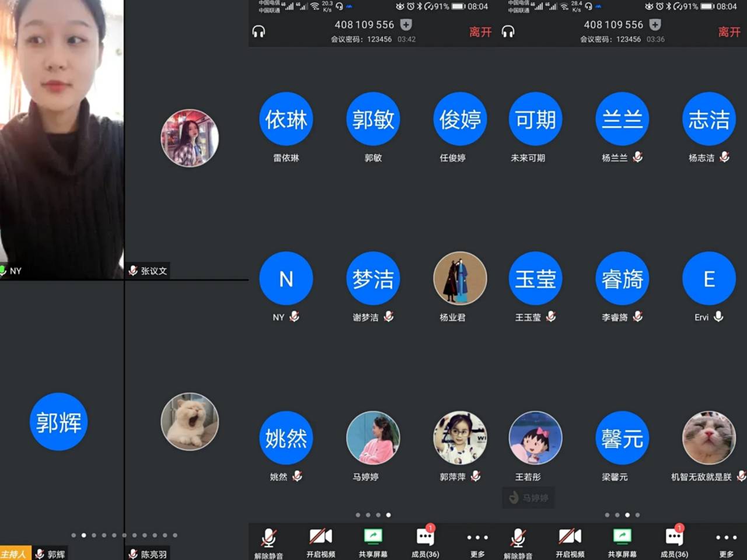The height and width of the screenshot is (560, 747).
Task: Tap the headphone audio icon beside the 03:42 timer
Action: tap(259, 32)
